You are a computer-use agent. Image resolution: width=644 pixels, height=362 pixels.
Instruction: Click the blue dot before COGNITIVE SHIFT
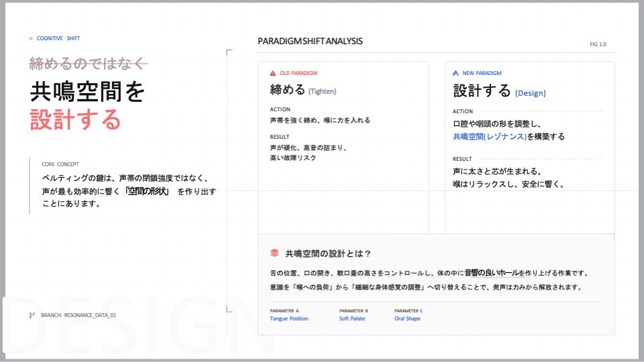point(31,39)
